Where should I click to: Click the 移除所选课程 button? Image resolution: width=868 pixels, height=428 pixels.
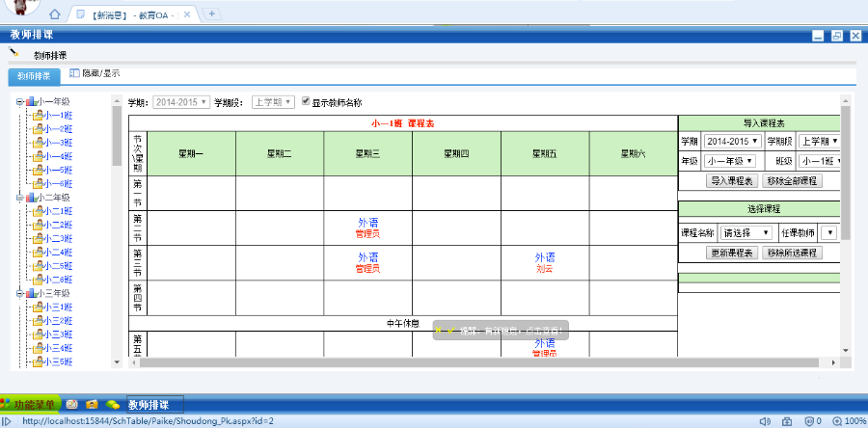(x=792, y=254)
